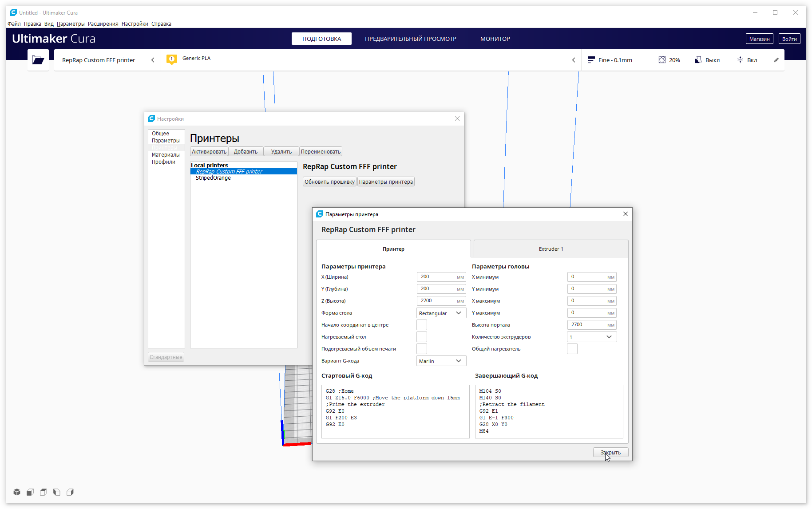Switch to the Extruder 1 tab
812x509 pixels.
pos(551,249)
